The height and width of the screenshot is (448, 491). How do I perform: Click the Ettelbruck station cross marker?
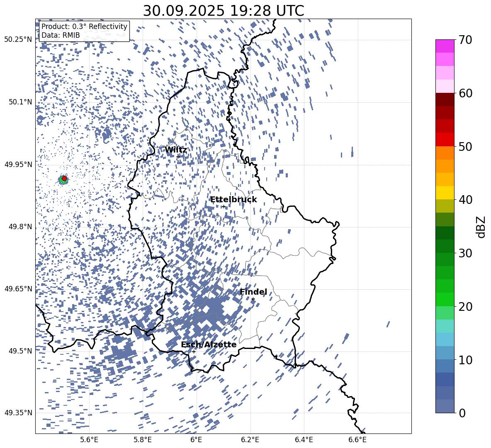coord(224,206)
